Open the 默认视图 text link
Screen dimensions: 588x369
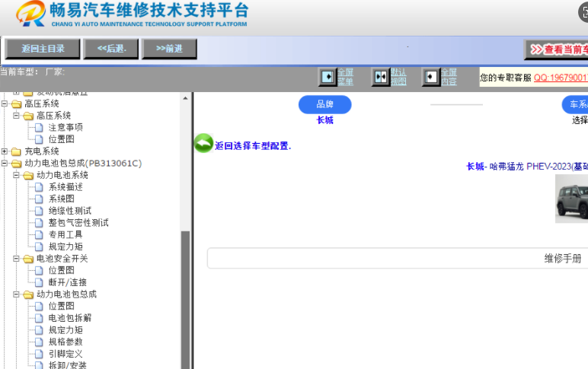(x=398, y=77)
